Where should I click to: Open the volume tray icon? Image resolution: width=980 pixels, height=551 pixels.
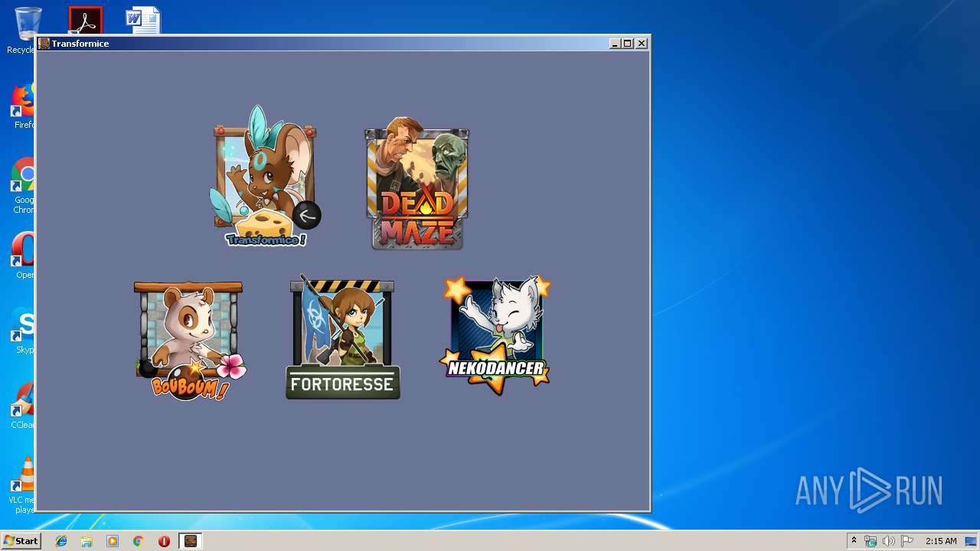[888, 541]
